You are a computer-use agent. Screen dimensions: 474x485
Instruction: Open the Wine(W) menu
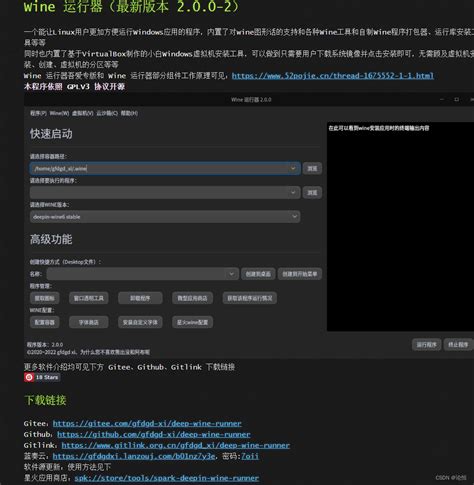(x=59, y=113)
